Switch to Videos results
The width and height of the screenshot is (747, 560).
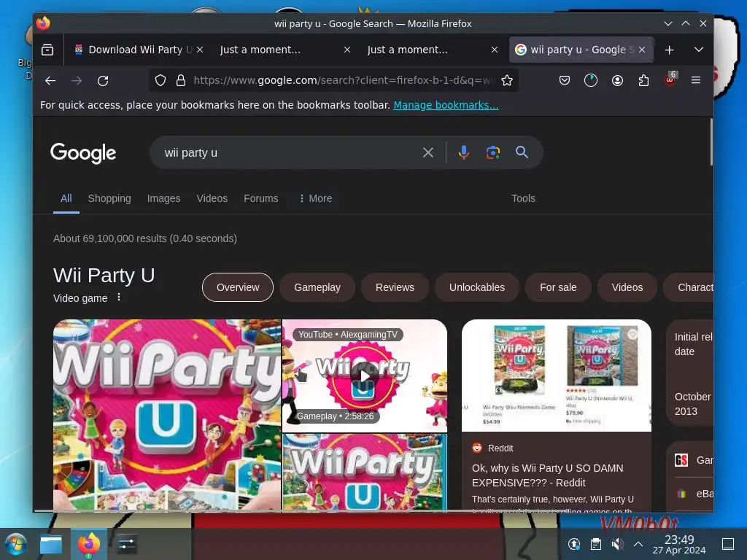point(212,198)
